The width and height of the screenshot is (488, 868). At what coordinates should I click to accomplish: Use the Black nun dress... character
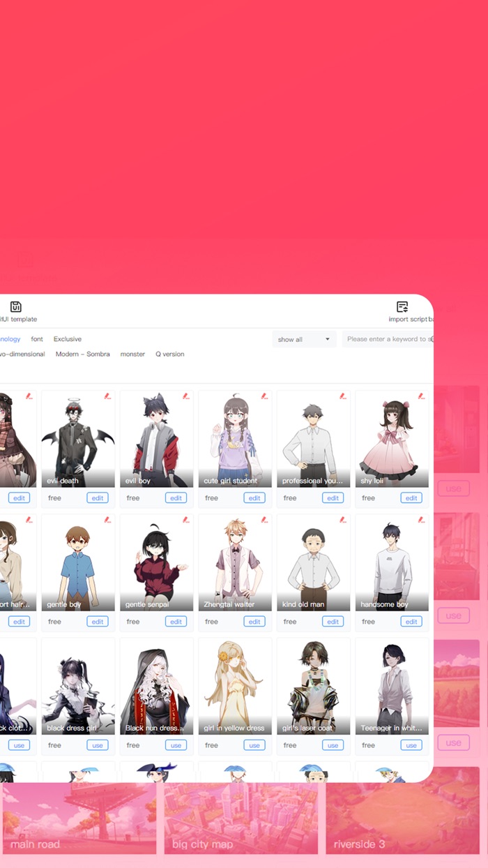coord(176,745)
